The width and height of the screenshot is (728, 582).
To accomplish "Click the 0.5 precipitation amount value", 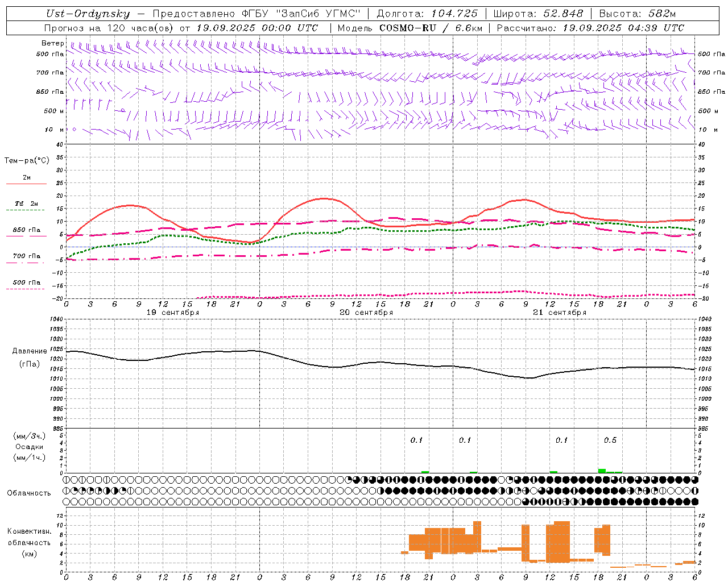I will click(610, 440).
